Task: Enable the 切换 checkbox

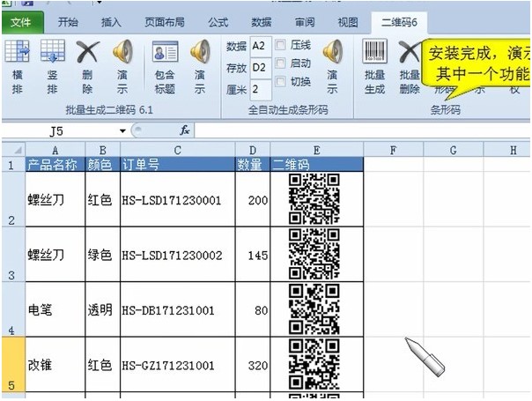Action: click(x=280, y=81)
